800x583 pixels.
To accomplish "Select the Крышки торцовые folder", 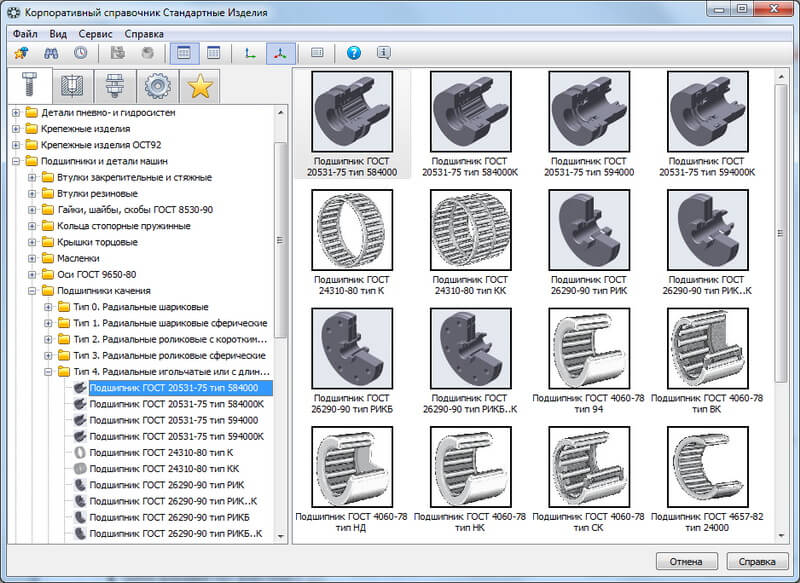I will (97, 242).
